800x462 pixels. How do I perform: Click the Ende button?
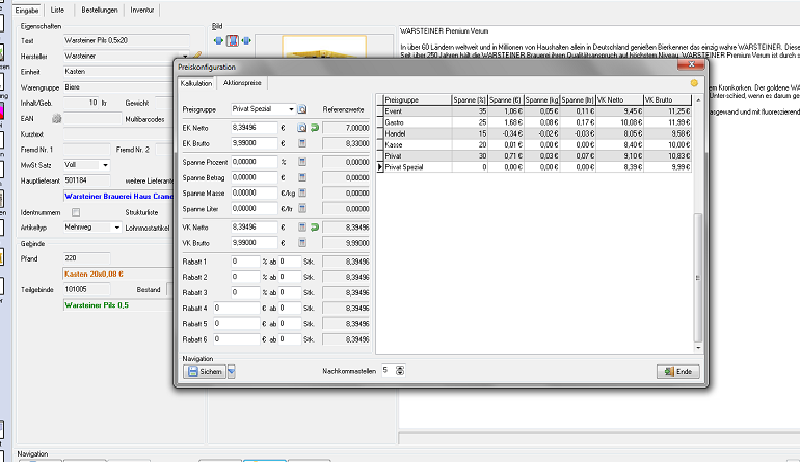pyautogui.click(x=678, y=372)
